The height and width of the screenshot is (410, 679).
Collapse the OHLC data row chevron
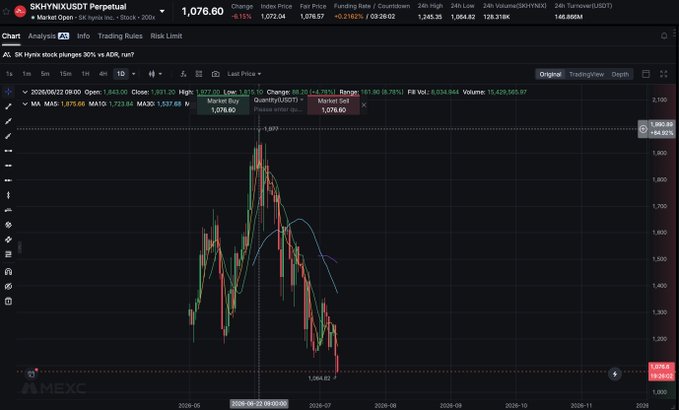[25, 92]
